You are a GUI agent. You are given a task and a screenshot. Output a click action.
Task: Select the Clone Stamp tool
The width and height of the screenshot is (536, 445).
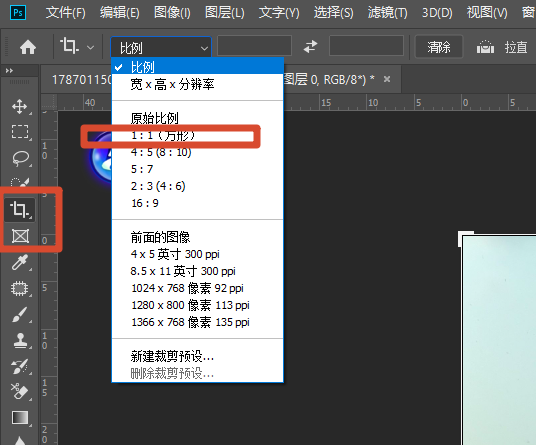pyautogui.click(x=20, y=340)
